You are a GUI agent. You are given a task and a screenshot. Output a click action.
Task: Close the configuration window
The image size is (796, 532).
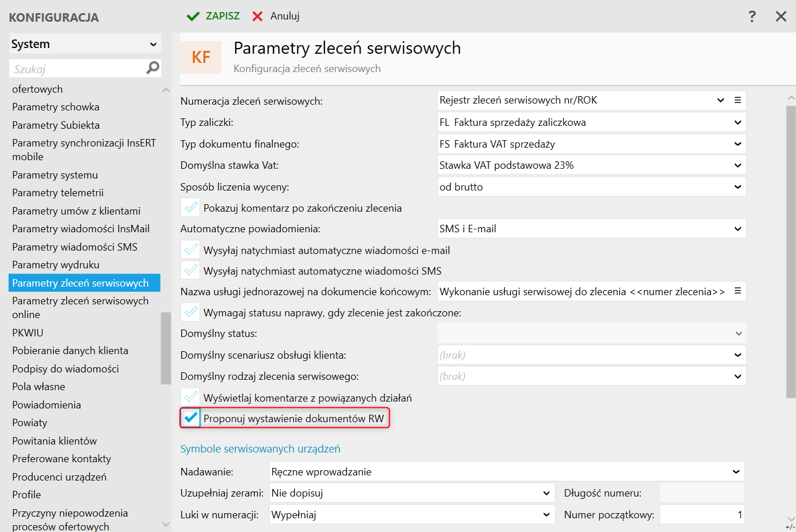point(781,16)
